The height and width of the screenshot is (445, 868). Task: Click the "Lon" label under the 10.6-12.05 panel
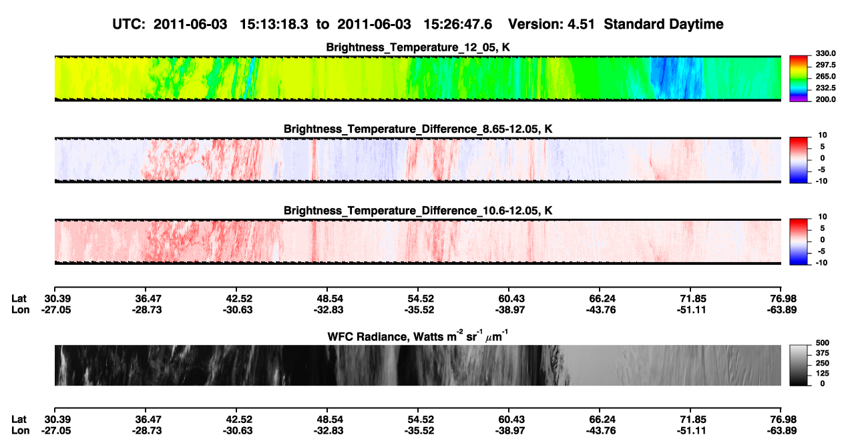(x=20, y=310)
